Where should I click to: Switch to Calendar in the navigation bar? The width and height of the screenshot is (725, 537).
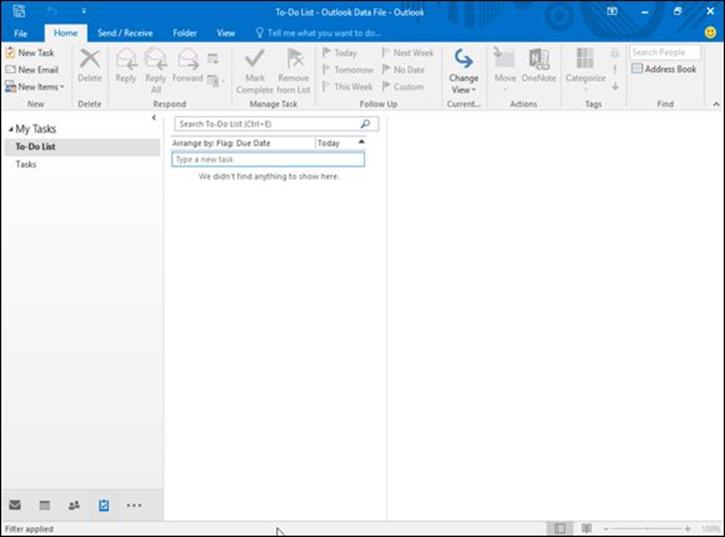coord(44,505)
